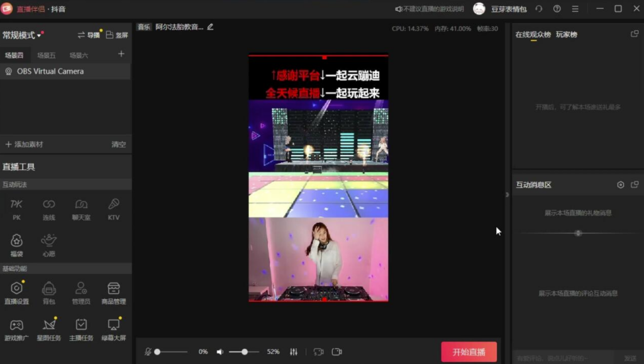Open 直播设置 live settings
The height and width of the screenshot is (364, 644).
(16, 293)
